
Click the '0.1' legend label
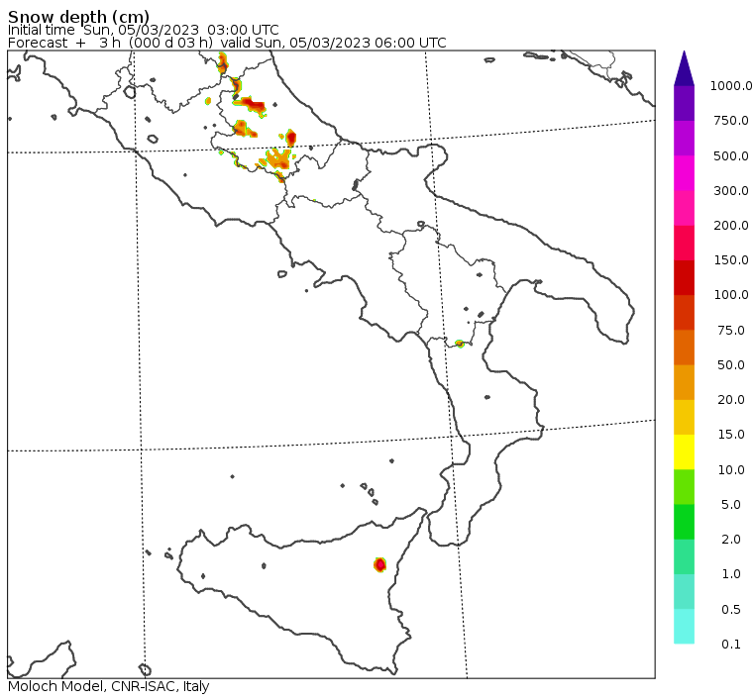731,644
